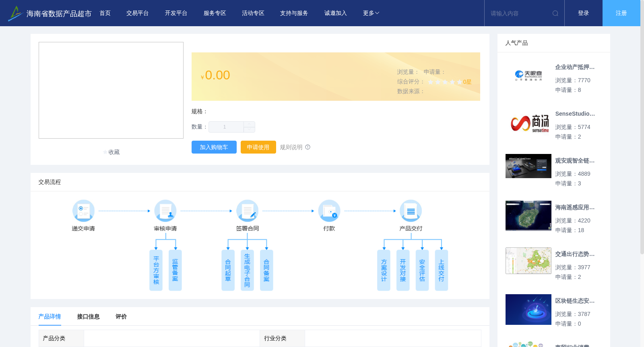Open 区块链生态安 product title
This screenshot has height=347, width=644.
click(575, 301)
